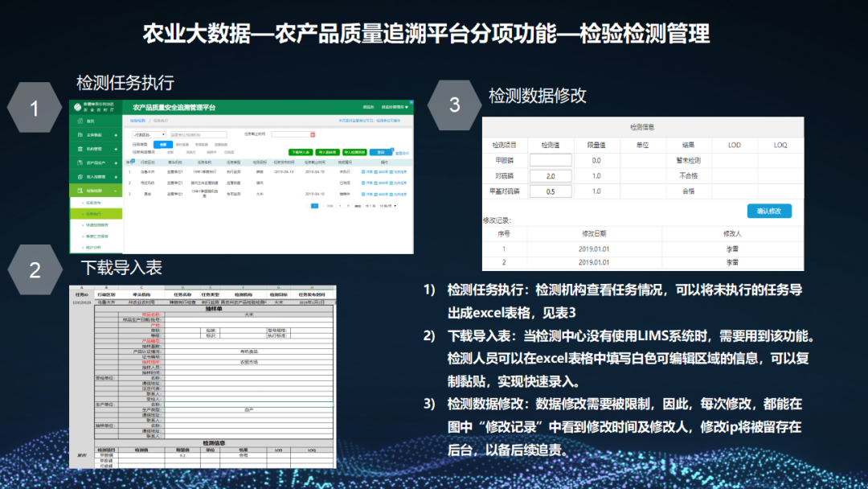Click 李雷 in modification record row 2
This screenshot has height=489, width=868.
click(732, 262)
